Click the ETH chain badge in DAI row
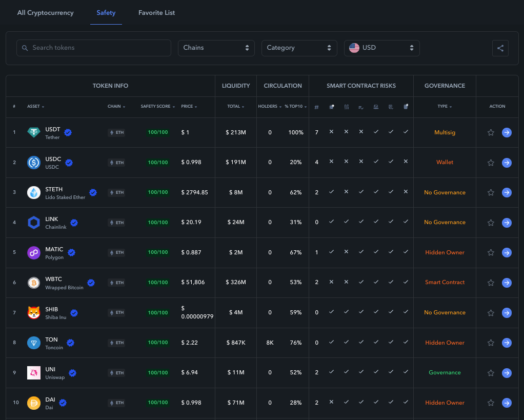Viewport: 524px width, 420px height. tap(116, 403)
